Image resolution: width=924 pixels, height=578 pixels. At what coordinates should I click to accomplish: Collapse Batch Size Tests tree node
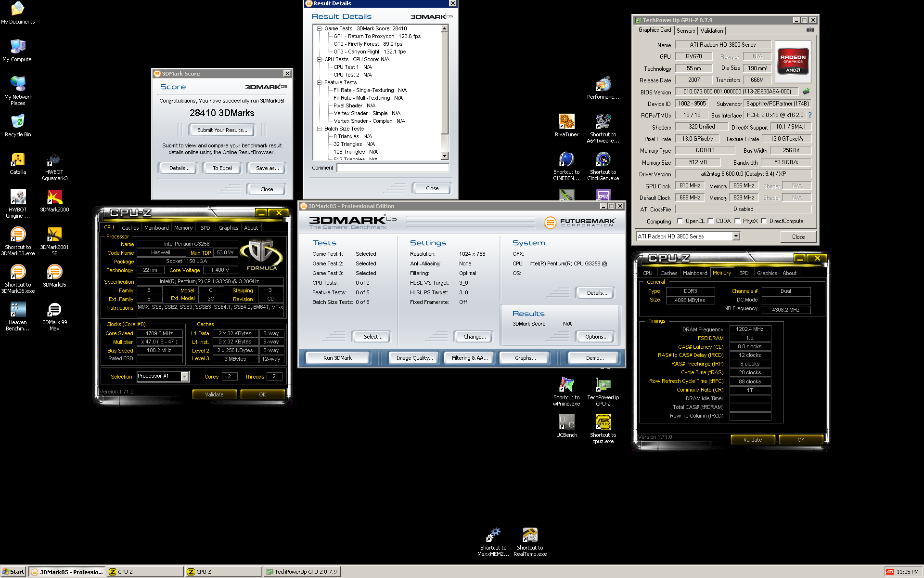point(319,129)
